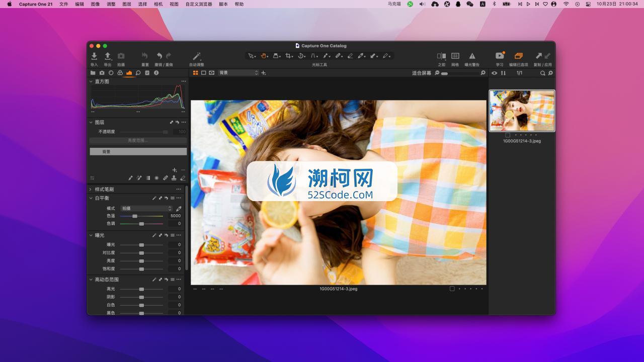Click the 对比度 slider handle
The width and height of the screenshot is (644, 362).
(x=141, y=253)
